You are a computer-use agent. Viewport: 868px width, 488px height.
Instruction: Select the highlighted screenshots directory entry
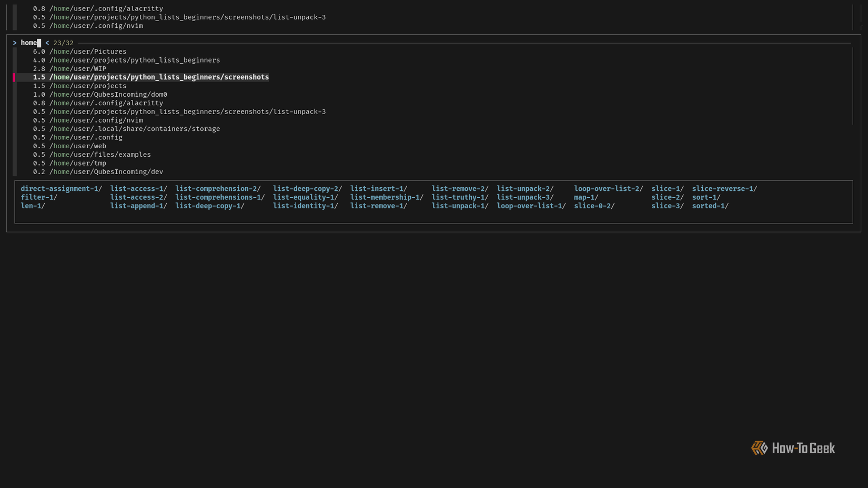159,77
